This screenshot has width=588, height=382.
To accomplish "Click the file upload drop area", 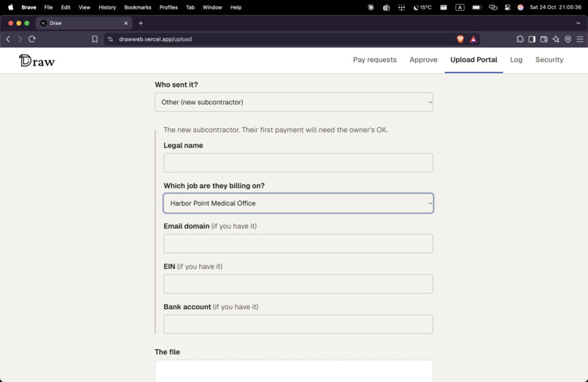I will coord(294,371).
